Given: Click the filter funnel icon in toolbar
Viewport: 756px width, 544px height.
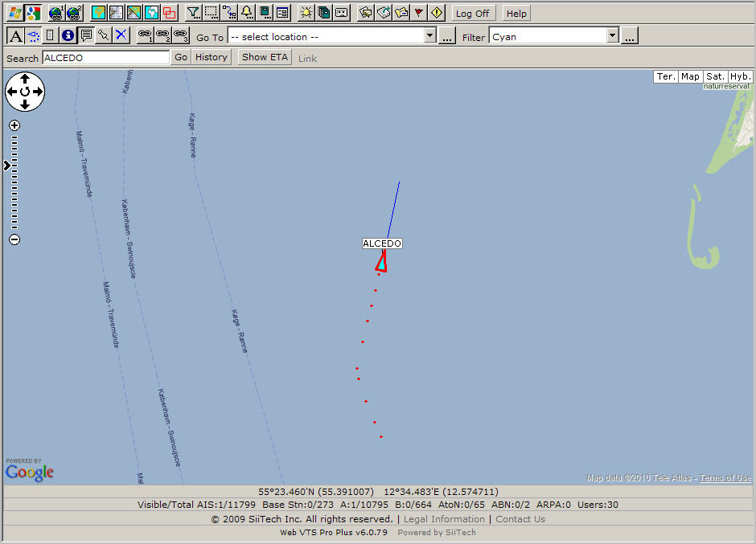Looking at the screenshot, I should 193,13.
